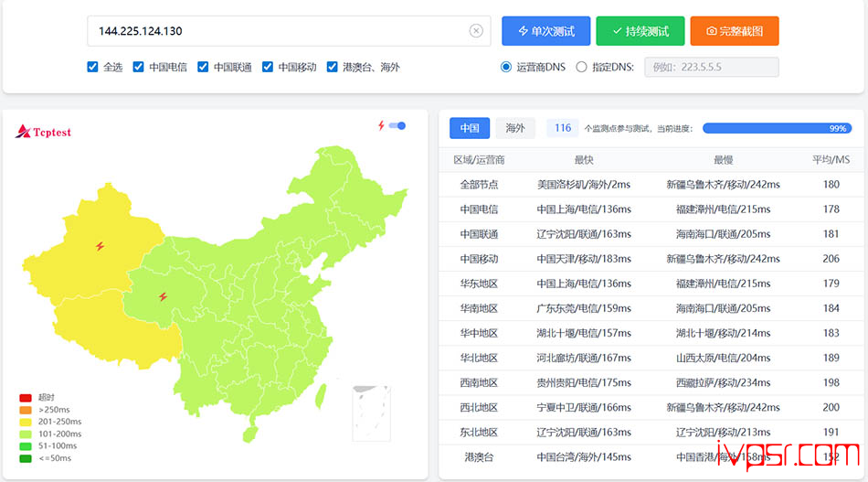The height and width of the screenshot is (482, 868).
Task: Toggle the map lightning switch
Action: point(397,126)
